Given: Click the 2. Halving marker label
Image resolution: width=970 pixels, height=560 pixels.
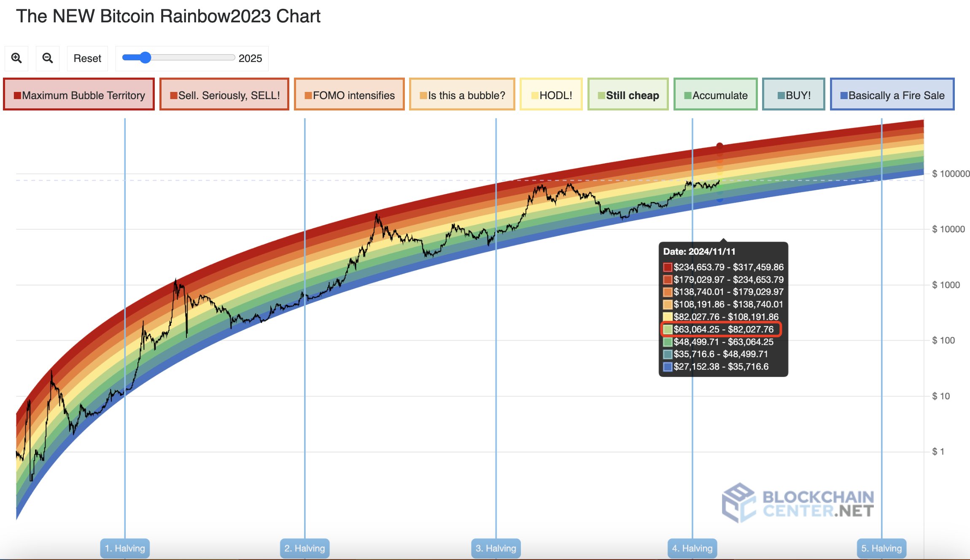Looking at the screenshot, I should 304,548.
